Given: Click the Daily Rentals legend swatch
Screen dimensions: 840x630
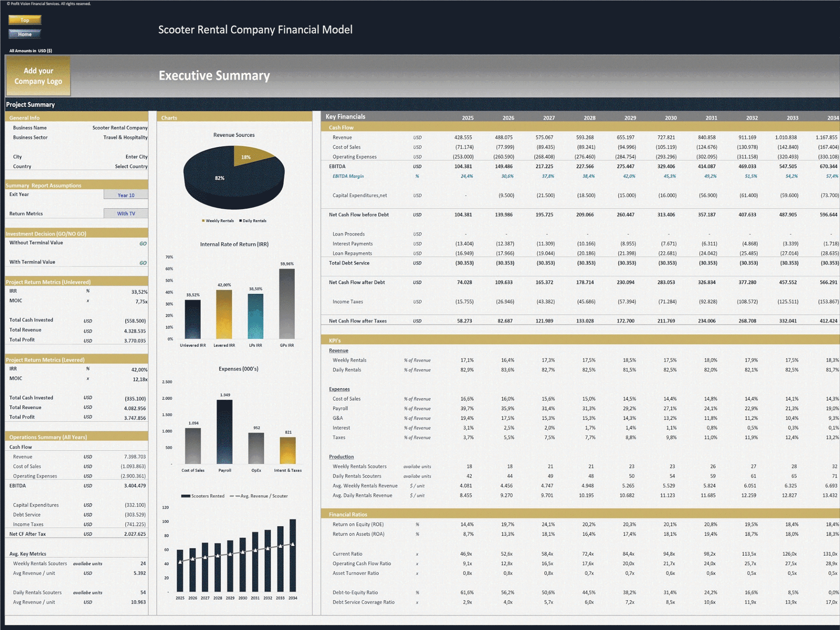Looking at the screenshot, I should pyautogui.click(x=241, y=221).
